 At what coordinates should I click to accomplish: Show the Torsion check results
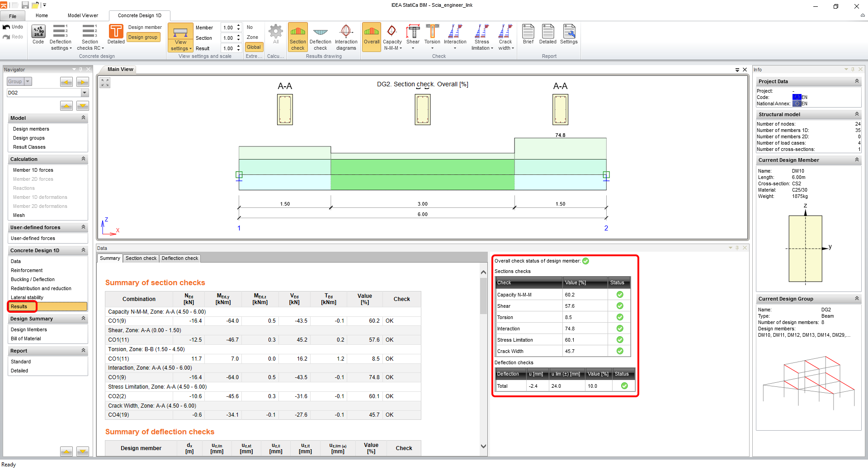432,35
